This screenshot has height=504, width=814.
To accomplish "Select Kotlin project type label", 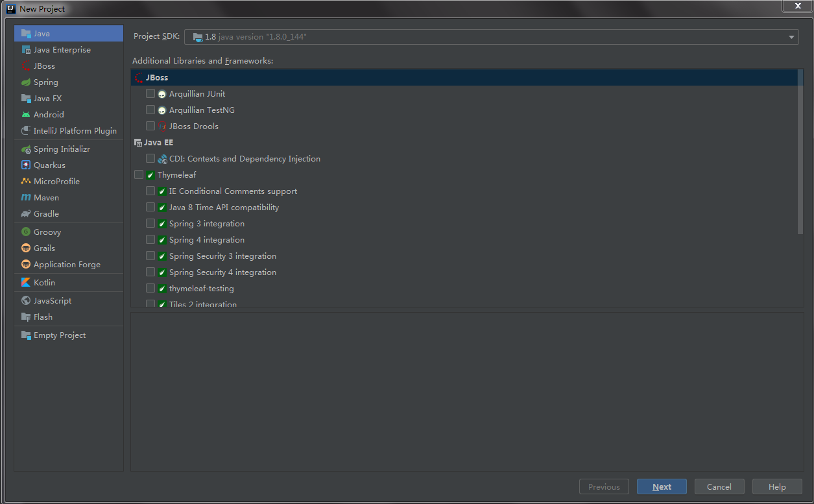I will [x=45, y=282].
